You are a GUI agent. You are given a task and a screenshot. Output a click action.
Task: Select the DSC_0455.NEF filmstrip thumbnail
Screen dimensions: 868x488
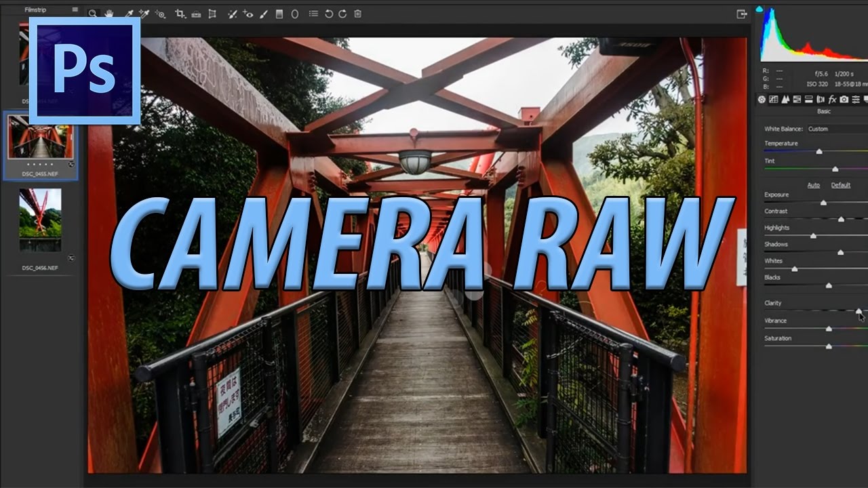tap(40, 137)
